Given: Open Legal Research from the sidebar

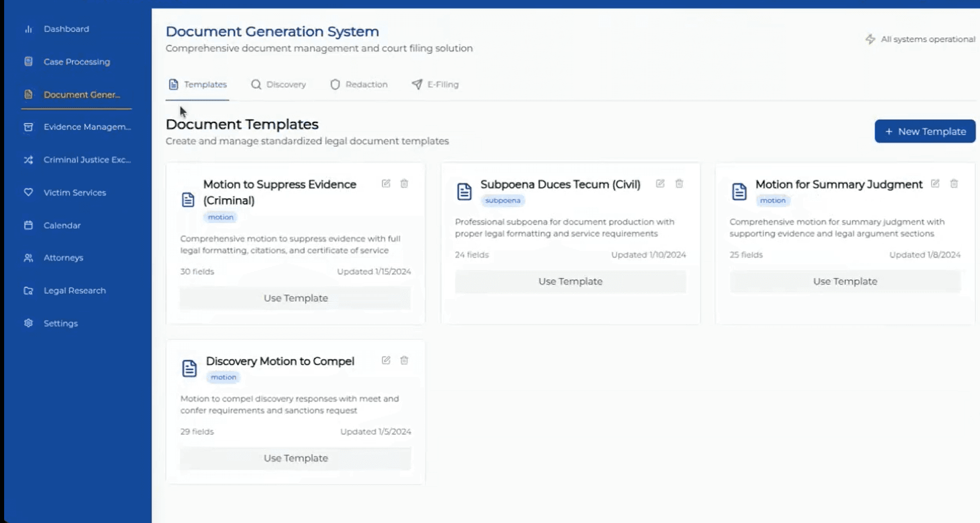Looking at the screenshot, I should coord(74,291).
